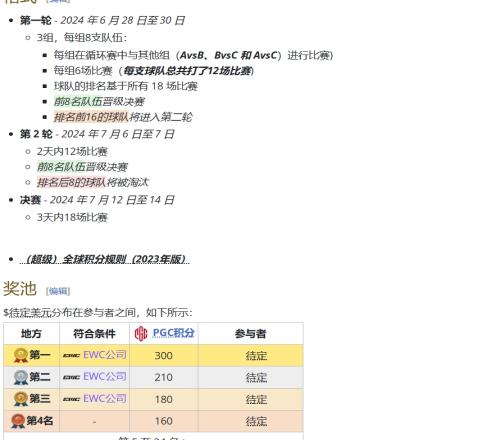Click the EWC logo in second place row
Screen dimensions: 500x440
click(x=71, y=377)
